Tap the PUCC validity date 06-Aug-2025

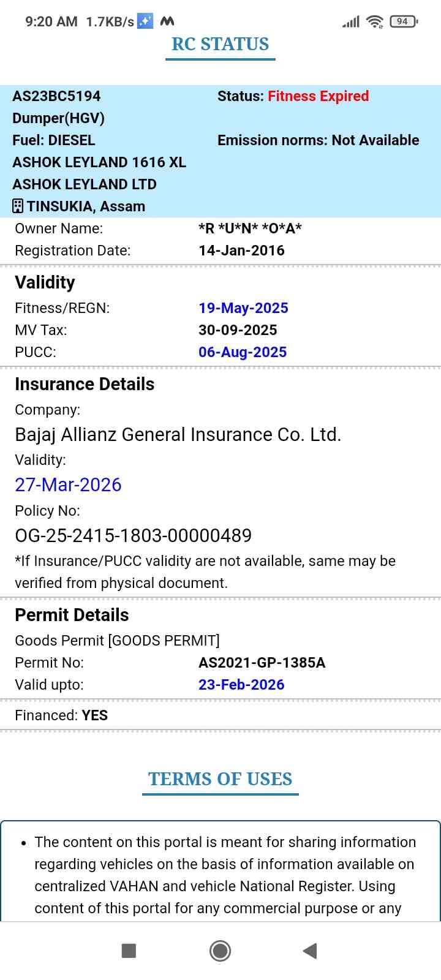243,352
